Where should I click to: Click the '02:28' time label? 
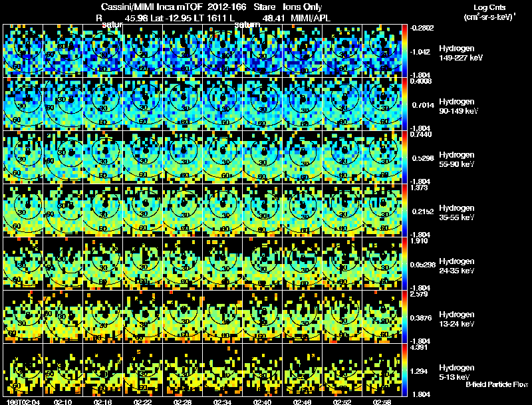coord(182,402)
